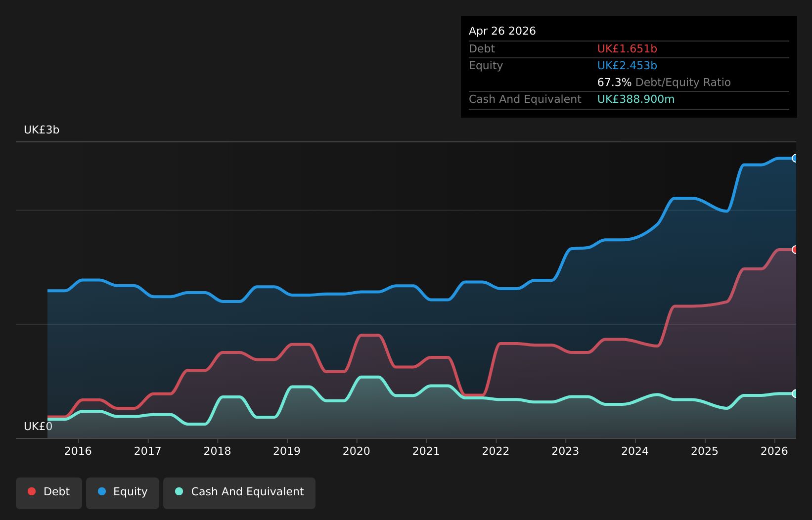Viewport: 812px width, 520px height.
Task: Select the 2020 x-axis label
Action: [x=357, y=451]
